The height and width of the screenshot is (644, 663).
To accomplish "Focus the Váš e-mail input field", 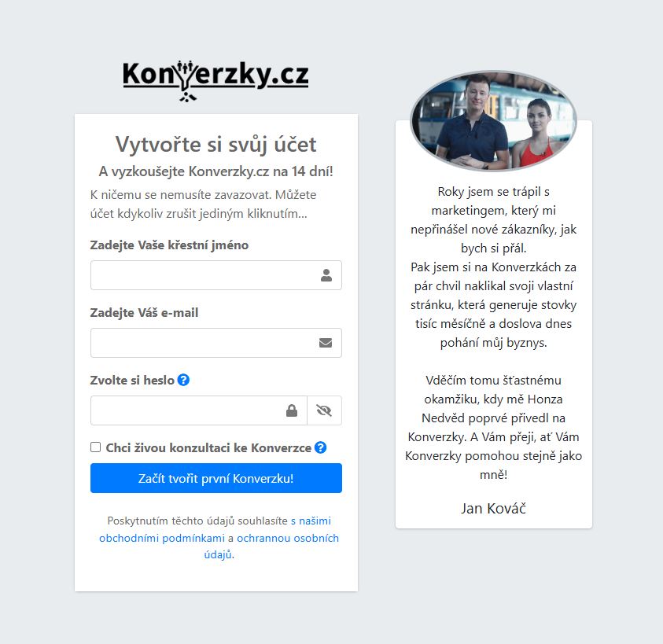I will pos(216,343).
